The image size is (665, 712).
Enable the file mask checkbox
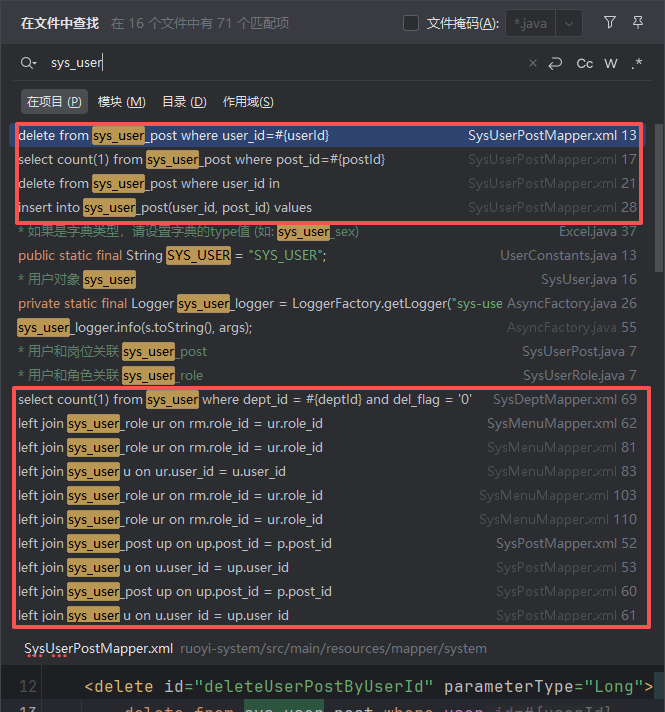[x=411, y=23]
